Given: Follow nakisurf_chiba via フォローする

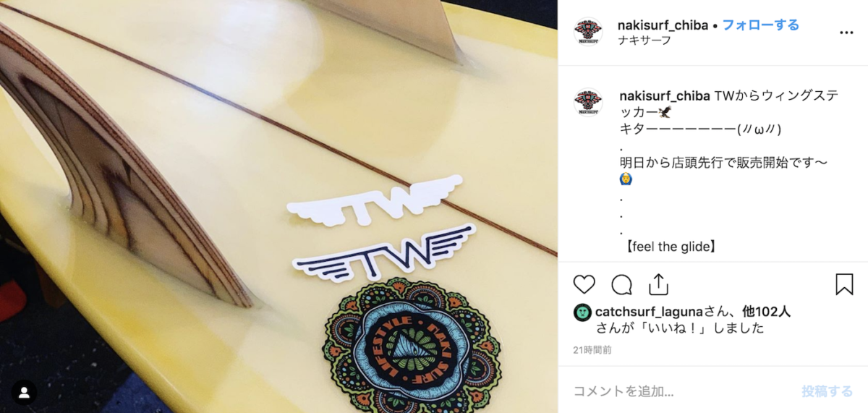Looking at the screenshot, I should point(761,25).
